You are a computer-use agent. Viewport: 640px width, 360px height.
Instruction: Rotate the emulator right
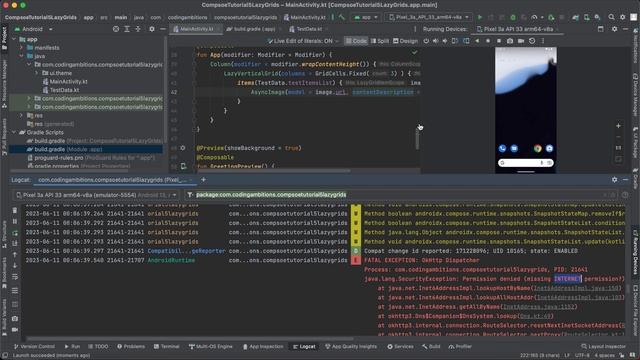tap(466, 41)
